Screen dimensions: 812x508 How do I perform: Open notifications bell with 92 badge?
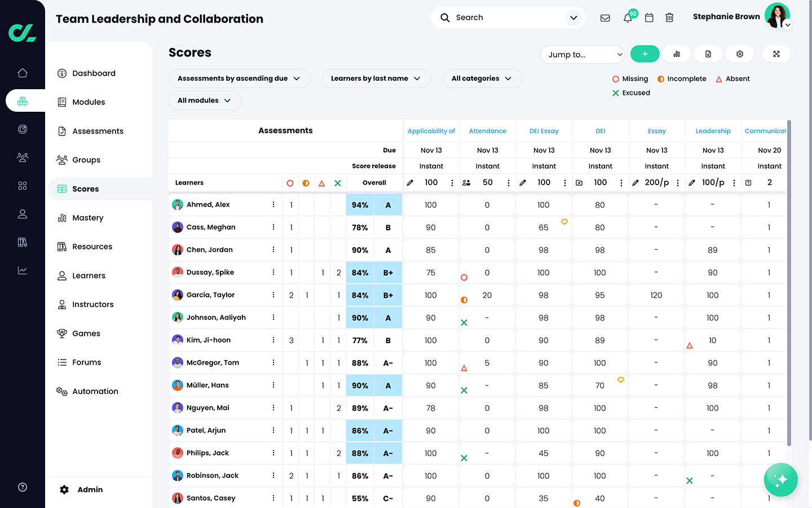coord(628,18)
